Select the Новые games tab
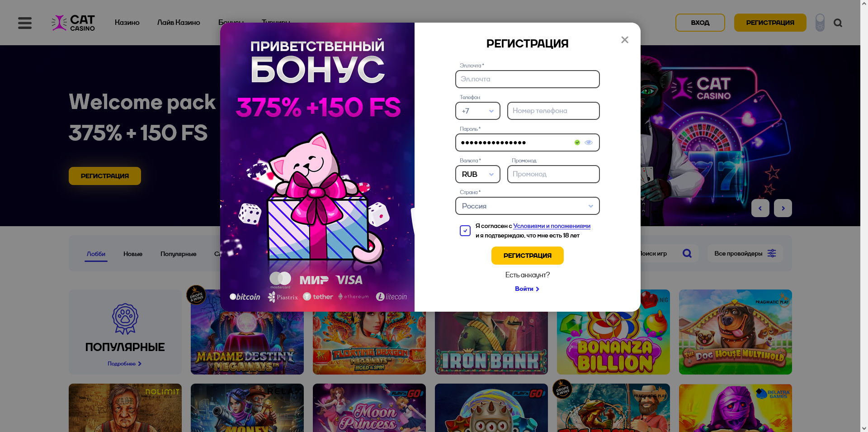868x432 pixels. (133, 254)
